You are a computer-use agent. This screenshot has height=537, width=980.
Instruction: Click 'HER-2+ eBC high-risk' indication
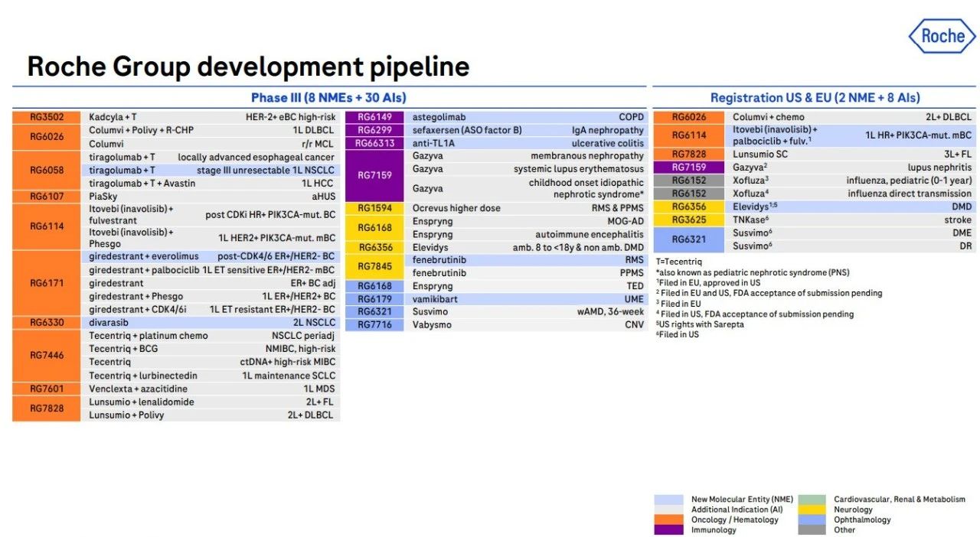click(290, 117)
